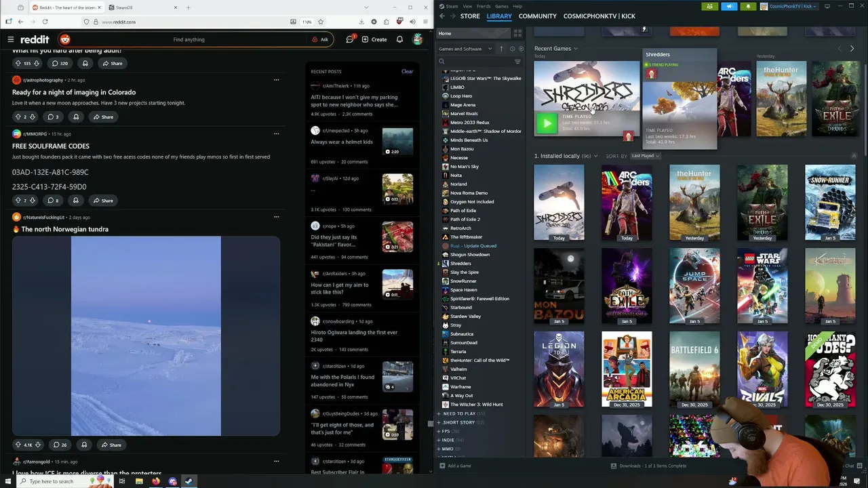Image resolution: width=868 pixels, height=488 pixels.
Task: Click Add a Game in Steam
Action: tap(455, 466)
